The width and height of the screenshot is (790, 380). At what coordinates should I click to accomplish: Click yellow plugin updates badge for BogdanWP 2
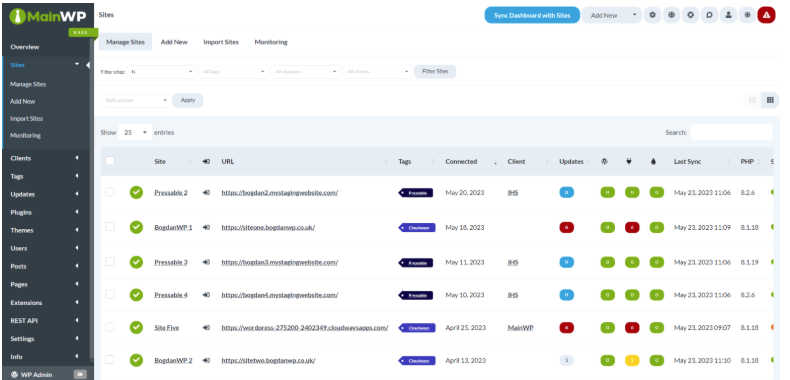[632, 360]
